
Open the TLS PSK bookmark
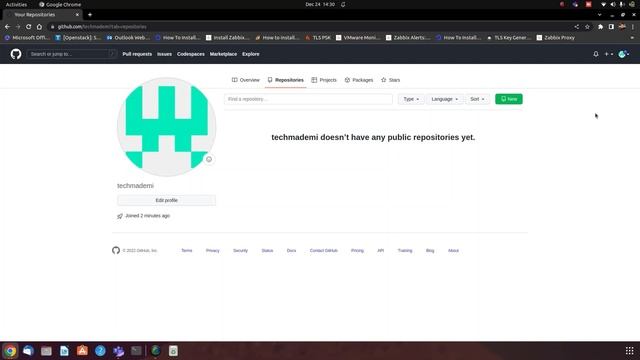click(318, 38)
